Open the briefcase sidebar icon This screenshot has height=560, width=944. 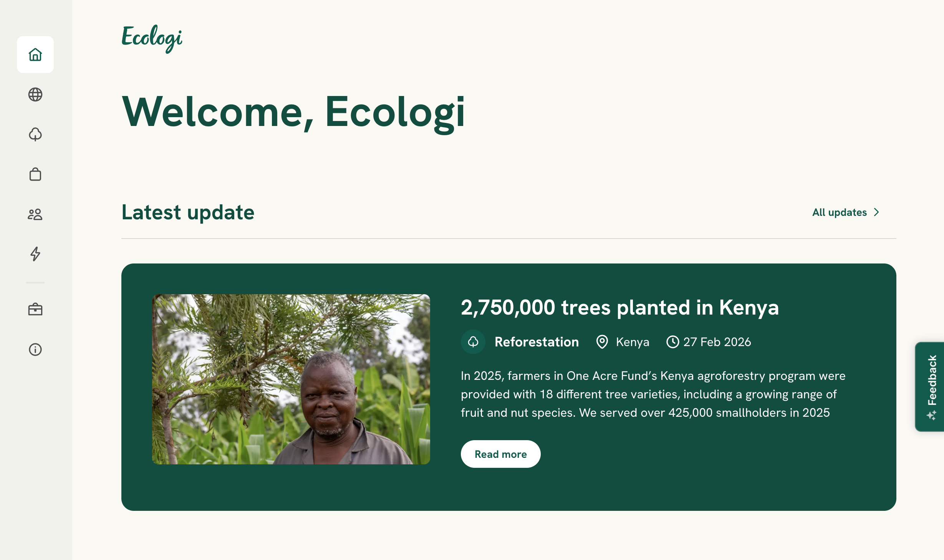(35, 310)
